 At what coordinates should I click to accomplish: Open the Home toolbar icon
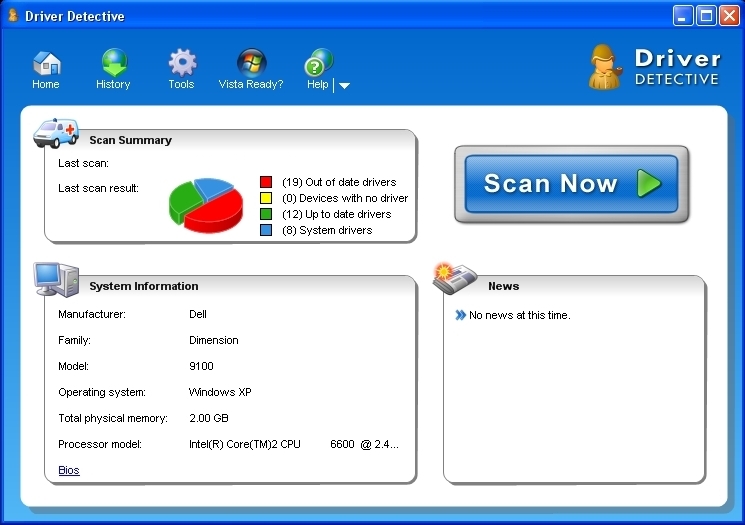pyautogui.click(x=47, y=63)
